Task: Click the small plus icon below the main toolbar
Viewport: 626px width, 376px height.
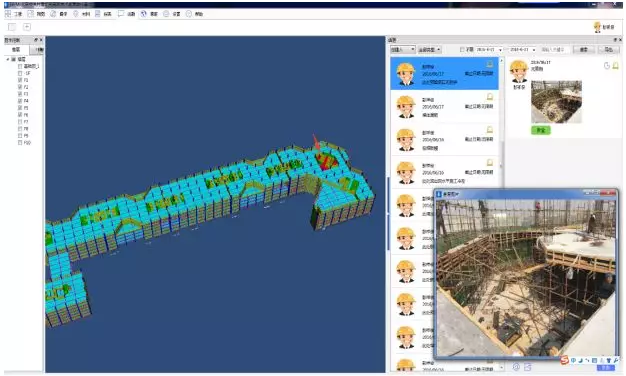Action: [x=27, y=27]
